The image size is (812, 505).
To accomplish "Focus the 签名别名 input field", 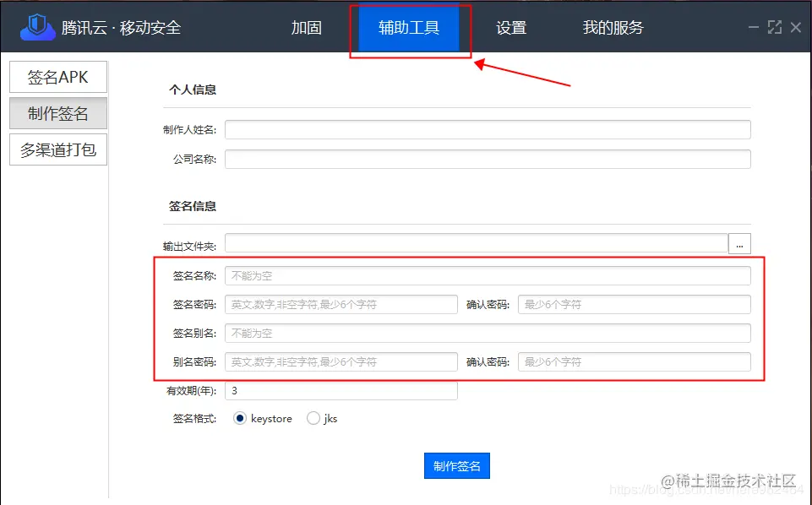I will tap(488, 334).
